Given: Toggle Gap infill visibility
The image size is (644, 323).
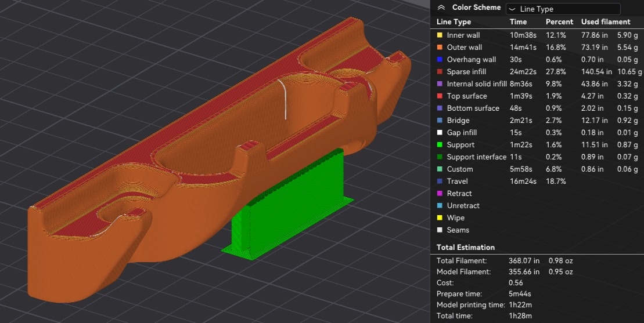Looking at the screenshot, I should (x=462, y=132).
